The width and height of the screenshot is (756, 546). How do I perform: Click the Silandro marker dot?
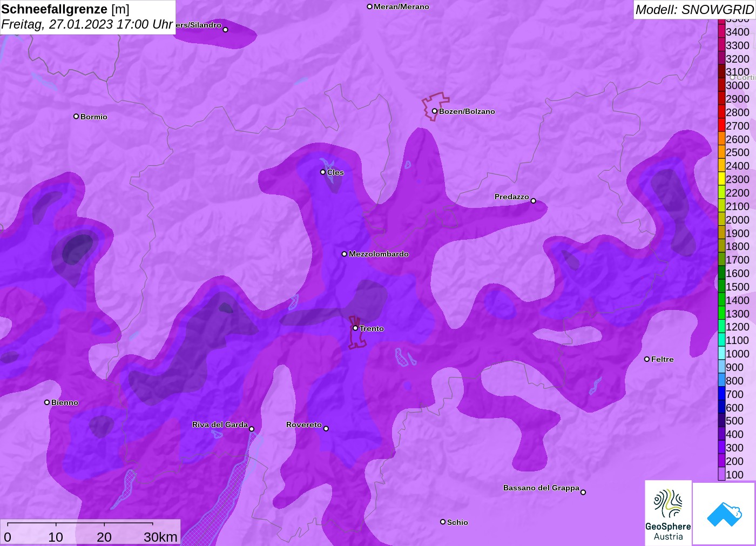pos(225,30)
